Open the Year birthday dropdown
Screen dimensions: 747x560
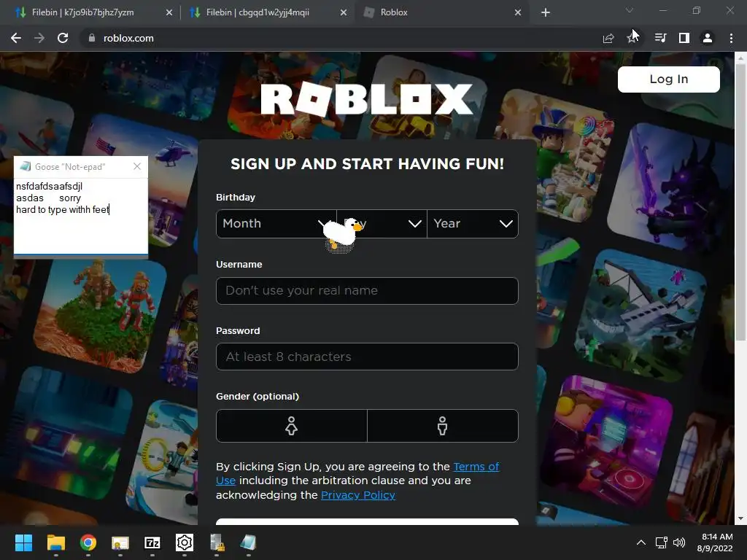pos(473,224)
